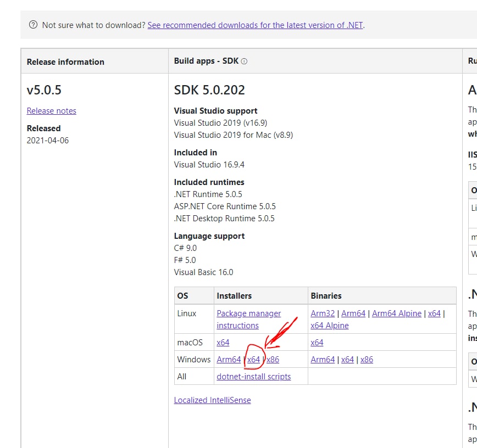Click the Included in subheading

click(x=195, y=153)
